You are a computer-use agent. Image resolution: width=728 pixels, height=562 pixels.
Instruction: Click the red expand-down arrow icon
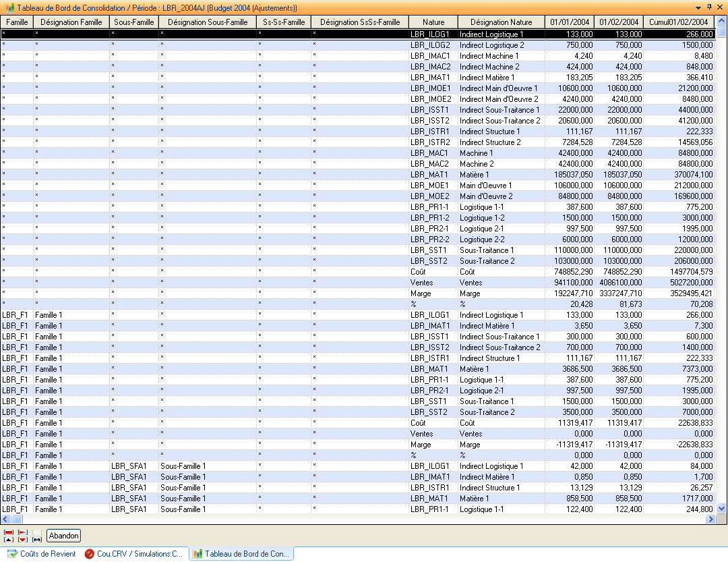(23, 536)
